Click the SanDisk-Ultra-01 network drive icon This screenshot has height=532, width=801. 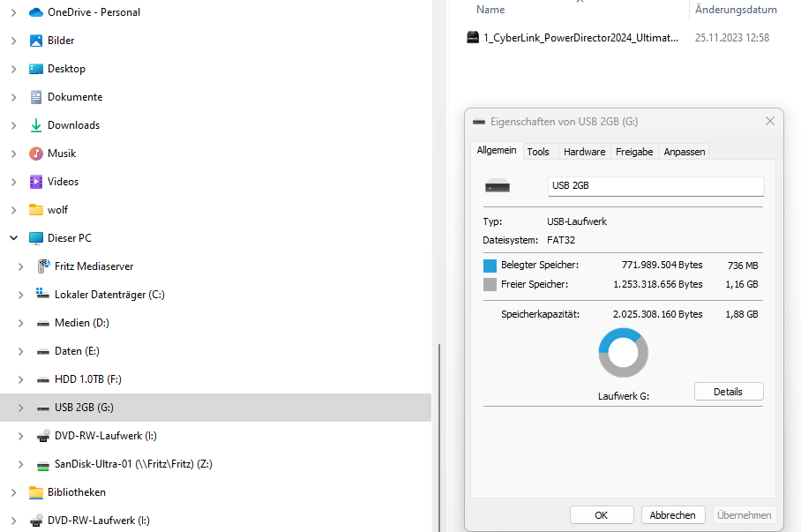(x=43, y=465)
